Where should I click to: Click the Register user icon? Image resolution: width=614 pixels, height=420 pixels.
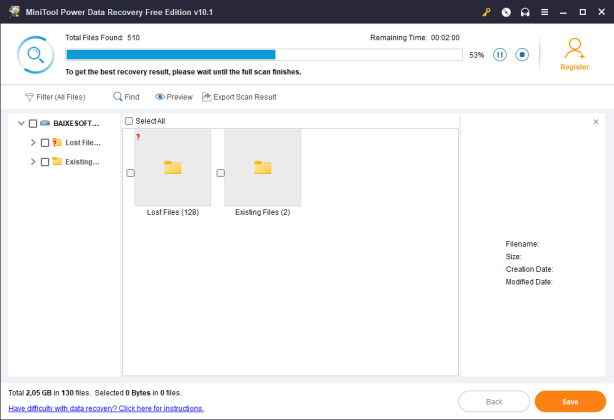[x=574, y=48]
